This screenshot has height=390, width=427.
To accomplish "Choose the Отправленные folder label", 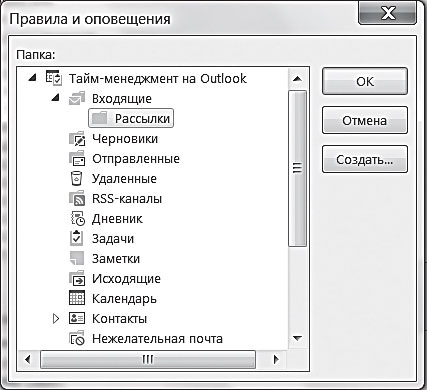I will (136, 159).
